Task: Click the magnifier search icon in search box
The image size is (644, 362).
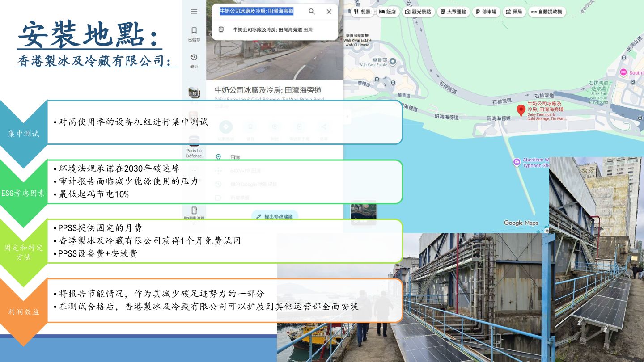Action: (x=312, y=12)
